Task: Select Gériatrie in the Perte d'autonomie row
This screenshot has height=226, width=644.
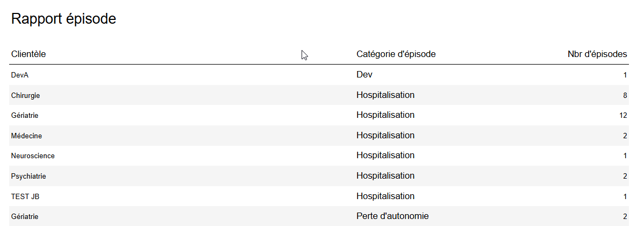Action: (x=25, y=216)
